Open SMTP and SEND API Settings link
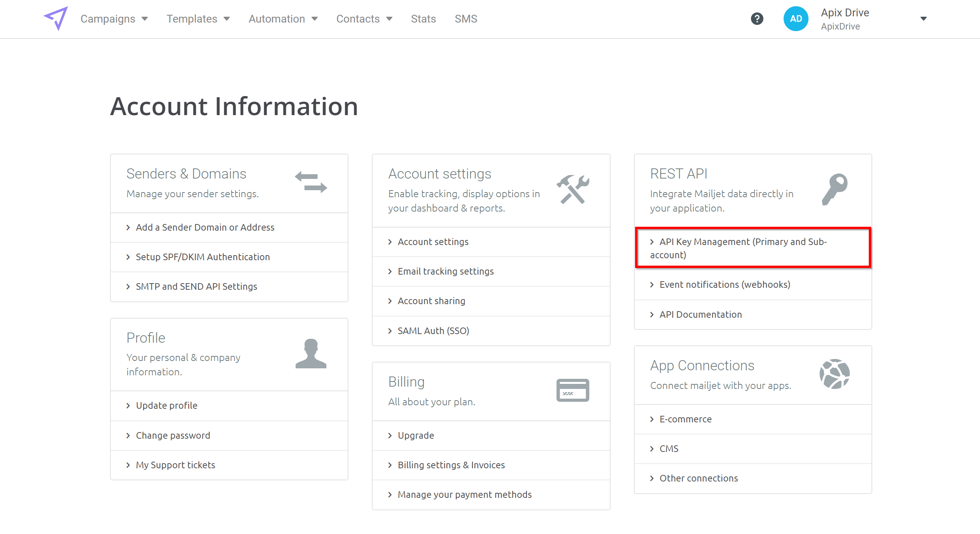The image size is (980, 534). click(x=196, y=286)
